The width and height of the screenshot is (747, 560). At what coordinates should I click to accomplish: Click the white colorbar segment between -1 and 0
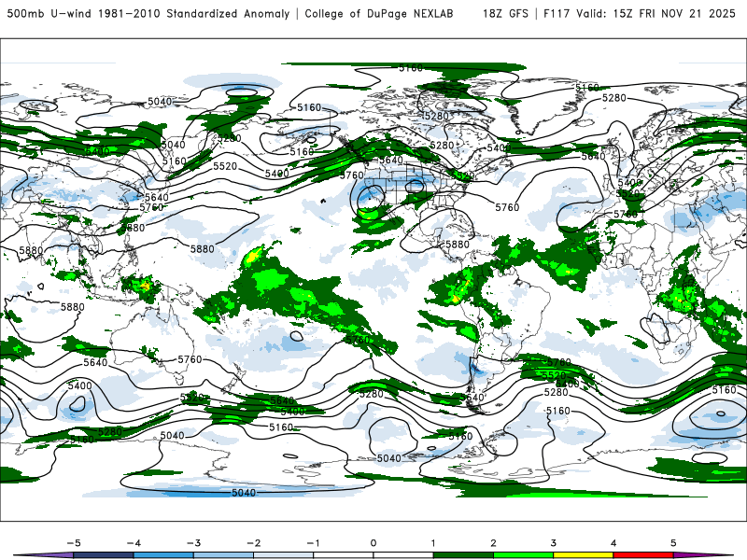(344, 555)
